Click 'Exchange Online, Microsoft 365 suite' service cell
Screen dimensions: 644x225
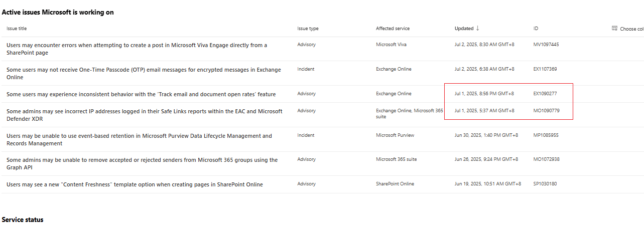tap(410, 113)
